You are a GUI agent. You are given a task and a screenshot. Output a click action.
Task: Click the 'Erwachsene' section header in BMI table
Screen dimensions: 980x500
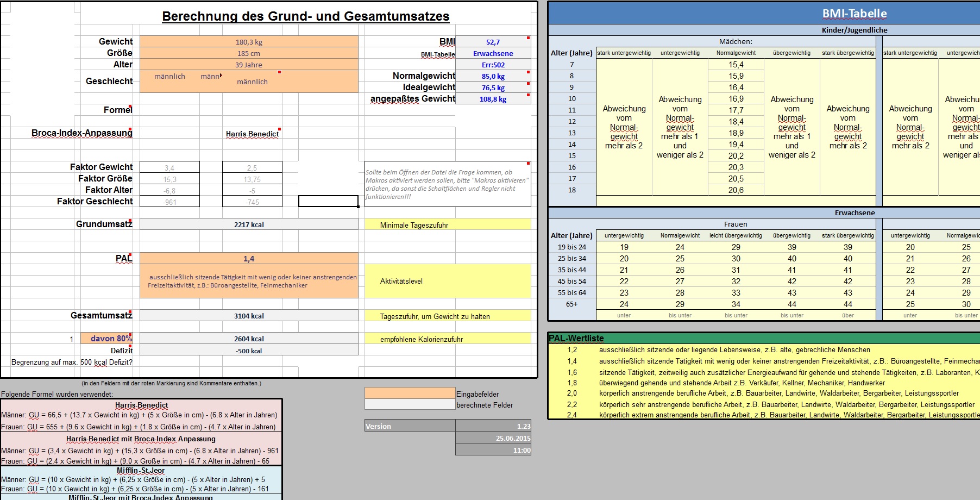[855, 212]
